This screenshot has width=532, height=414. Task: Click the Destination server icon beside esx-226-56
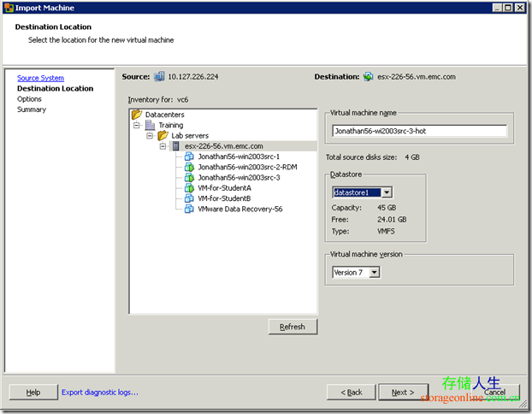368,77
